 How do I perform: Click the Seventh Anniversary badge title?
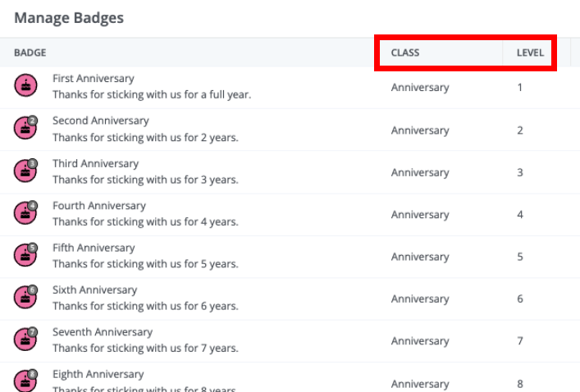coord(102,332)
